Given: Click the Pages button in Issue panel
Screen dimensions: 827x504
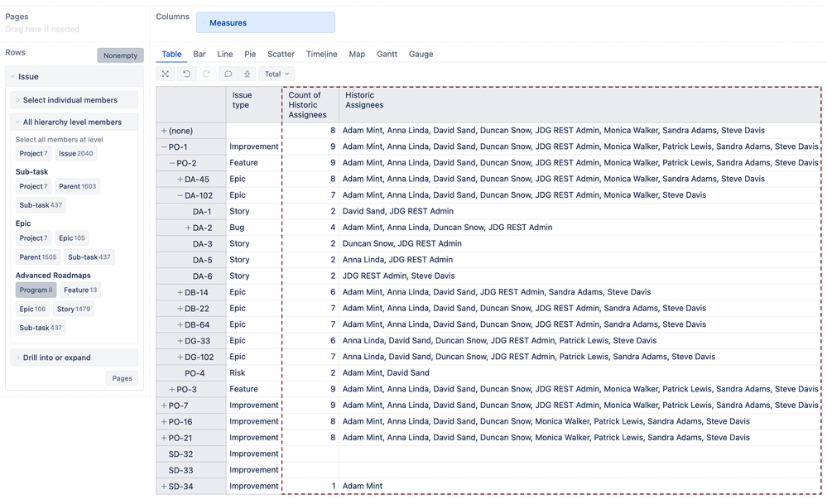Looking at the screenshot, I should point(122,378).
